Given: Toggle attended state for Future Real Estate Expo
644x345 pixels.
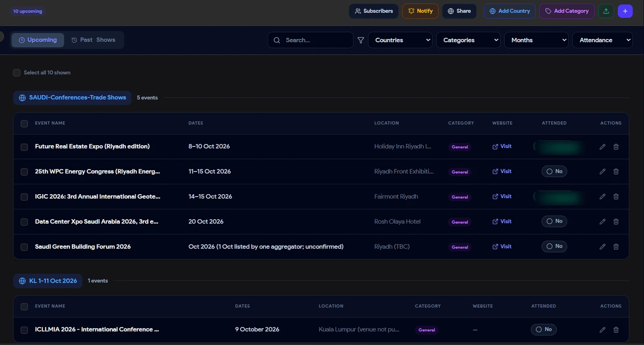Looking at the screenshot, I should tap(558, 147).
